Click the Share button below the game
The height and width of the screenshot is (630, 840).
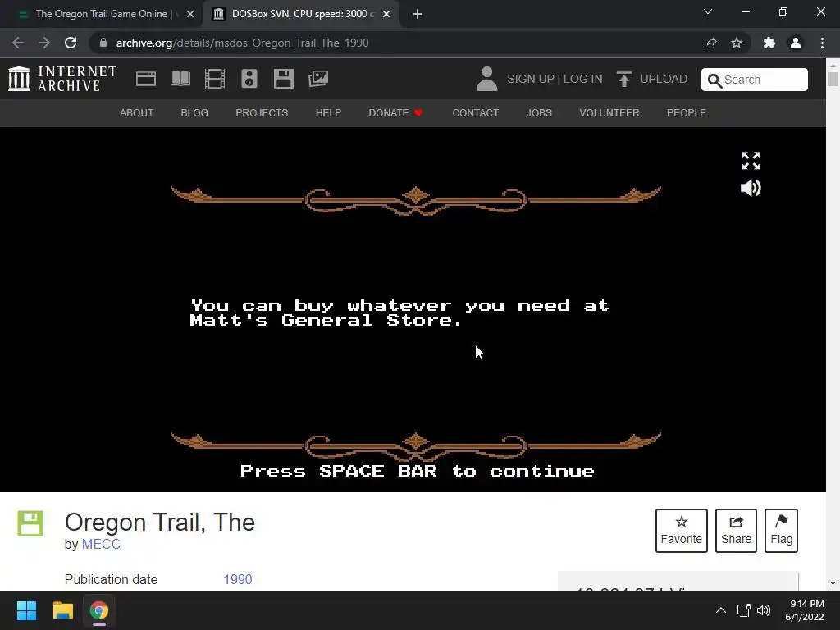pos(736,531)
